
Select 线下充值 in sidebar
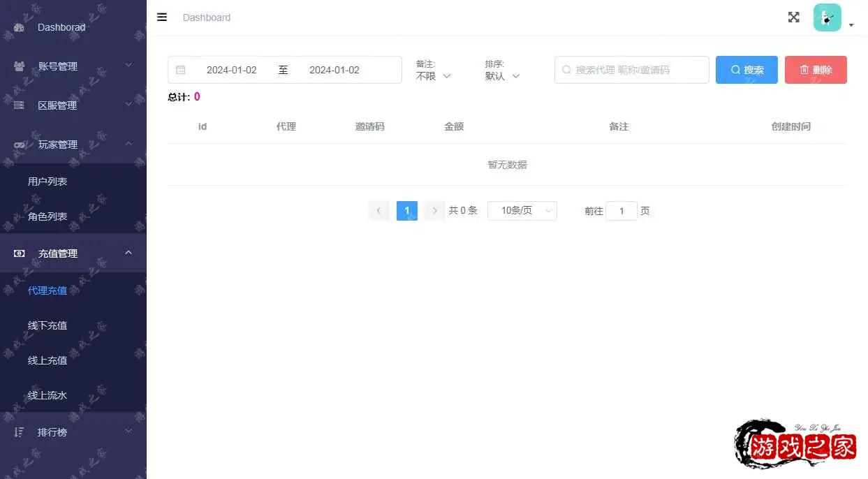click(x=47, y=325)
